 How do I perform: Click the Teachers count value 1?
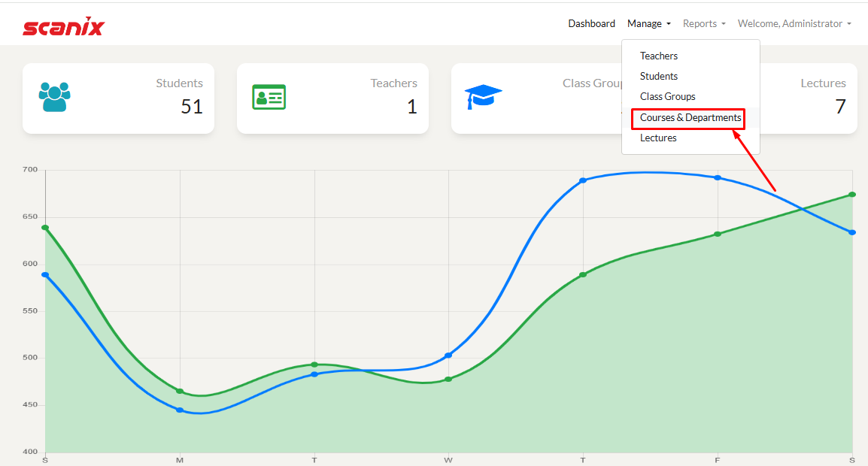coord(411,107)
